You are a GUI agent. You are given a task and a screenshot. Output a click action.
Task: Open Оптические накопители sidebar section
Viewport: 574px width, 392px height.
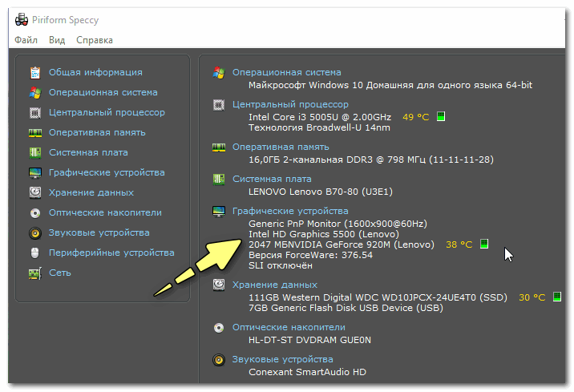pyautogui.click(x=106, y=212)
